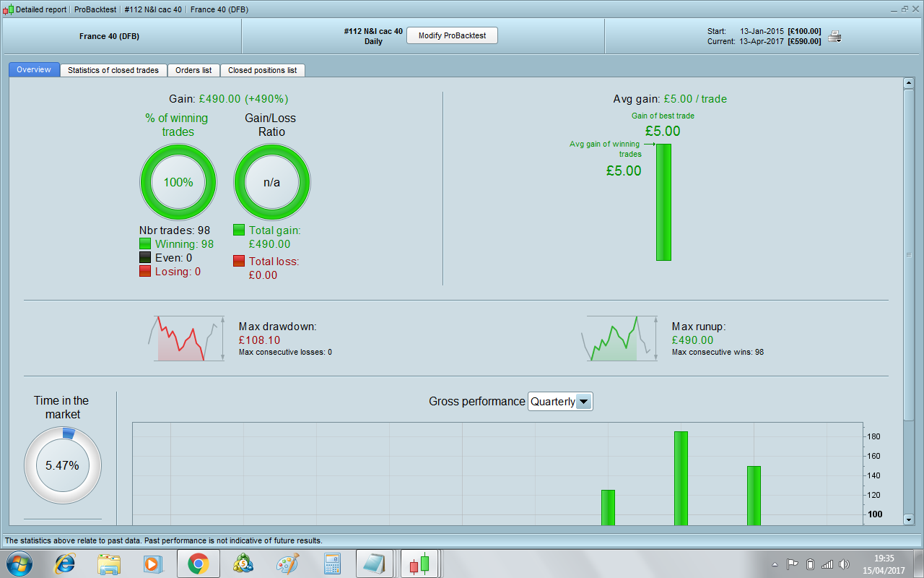Click the scrollbar down arrow in the report
Image resolution: width=924 pixels, height=578 pixels.
[x=909, y=519]
